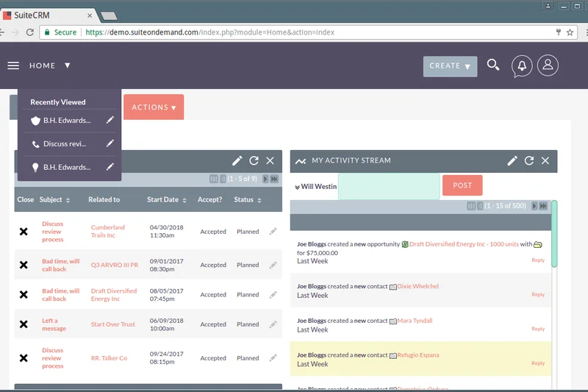Open a new browser tab
Viewport: 588px width, 392px height.
pyautogui.click(x=109, y=15)
